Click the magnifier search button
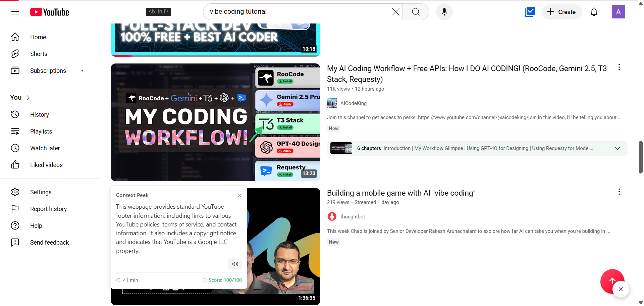The image size is (644, 306). coord(416,12)
